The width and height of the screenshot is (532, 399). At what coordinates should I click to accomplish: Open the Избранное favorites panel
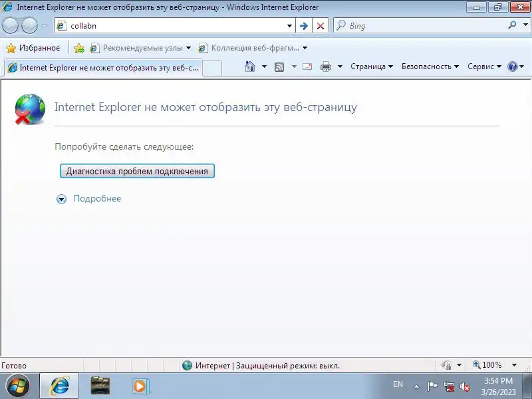tap(33, 48)
